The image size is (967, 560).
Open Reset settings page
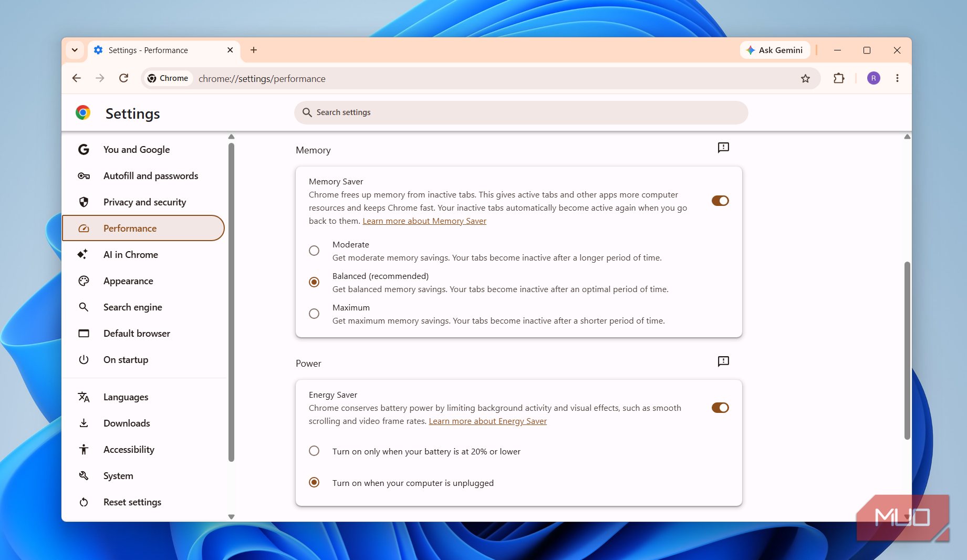(144, 502)
